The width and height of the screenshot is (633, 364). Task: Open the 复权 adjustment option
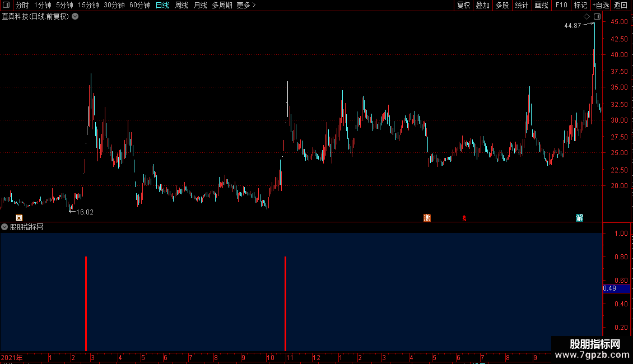click(463, 5)
